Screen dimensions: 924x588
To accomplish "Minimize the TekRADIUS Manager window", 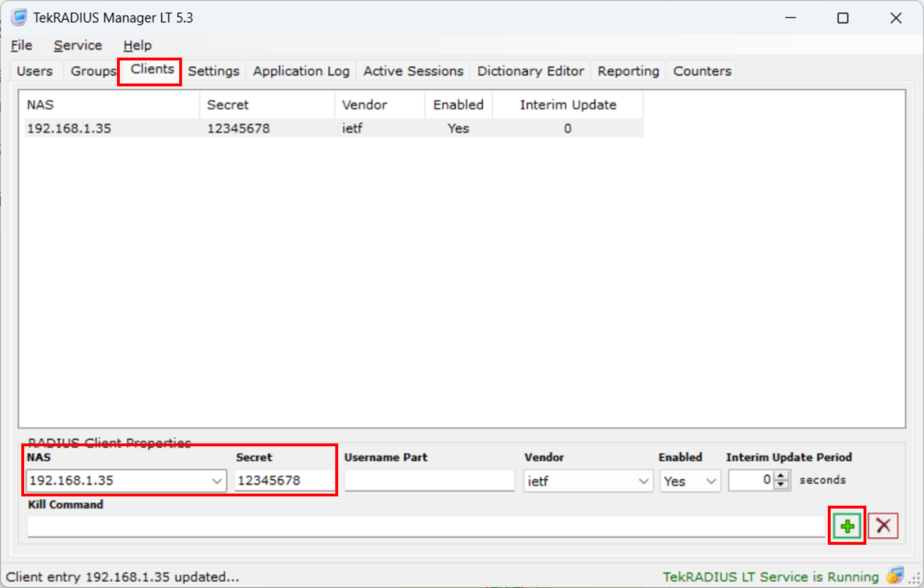I will click(x=791, y=18).
